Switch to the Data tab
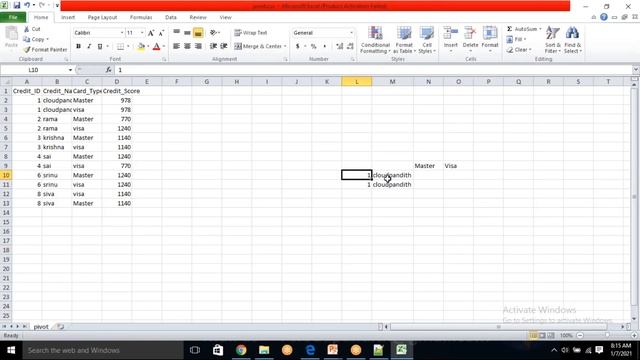This screenshot has width=640, height=360. pyautogui.click(x=171, y=18)
